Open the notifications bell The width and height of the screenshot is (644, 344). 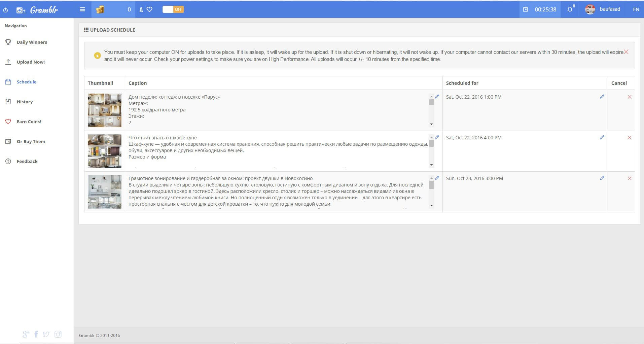click(570, 9)
